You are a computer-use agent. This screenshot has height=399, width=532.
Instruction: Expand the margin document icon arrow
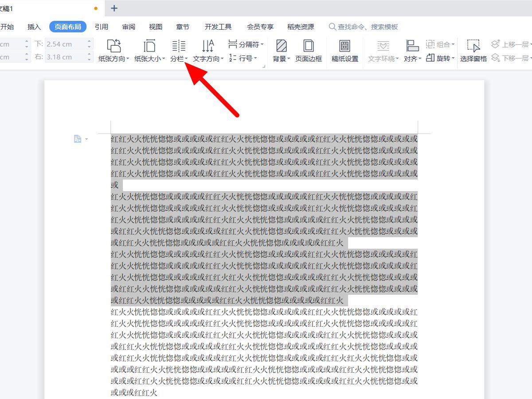point(86,139)
